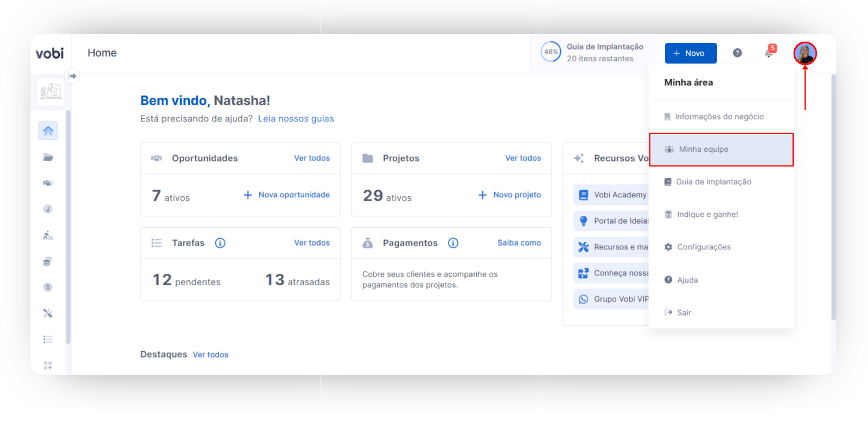Open Vobi Academy resource
Image resolution: width=868 pixels, height=423 pixels.
click(612, 195)
